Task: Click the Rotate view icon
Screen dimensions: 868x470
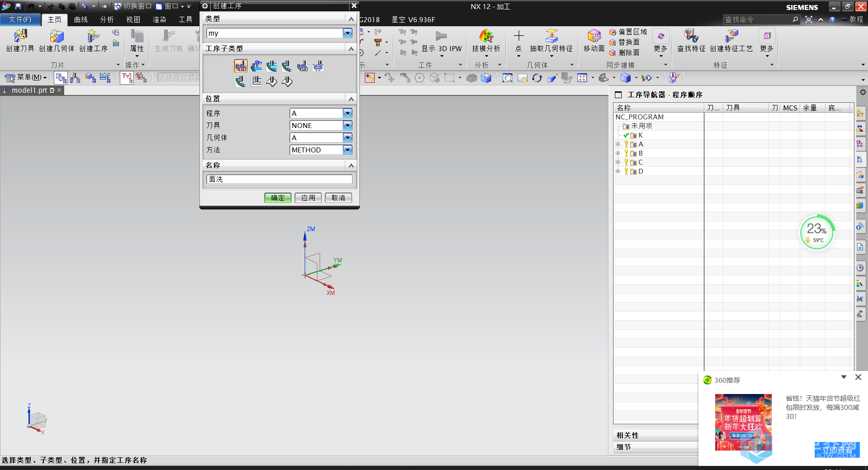Action: [537, 78]
